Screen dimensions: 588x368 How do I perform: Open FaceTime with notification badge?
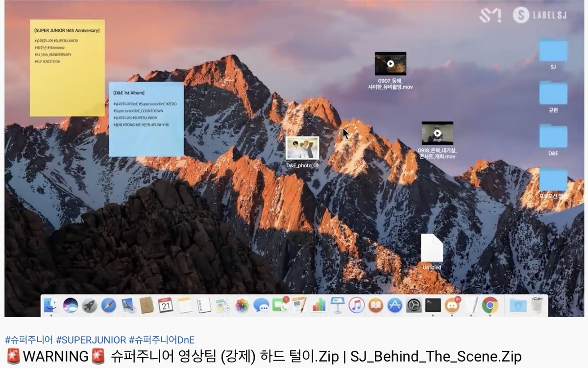coord(280,305)
